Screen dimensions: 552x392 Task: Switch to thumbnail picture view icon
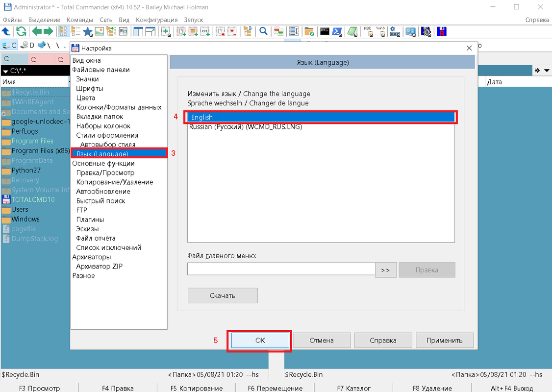tap(100, 32)
